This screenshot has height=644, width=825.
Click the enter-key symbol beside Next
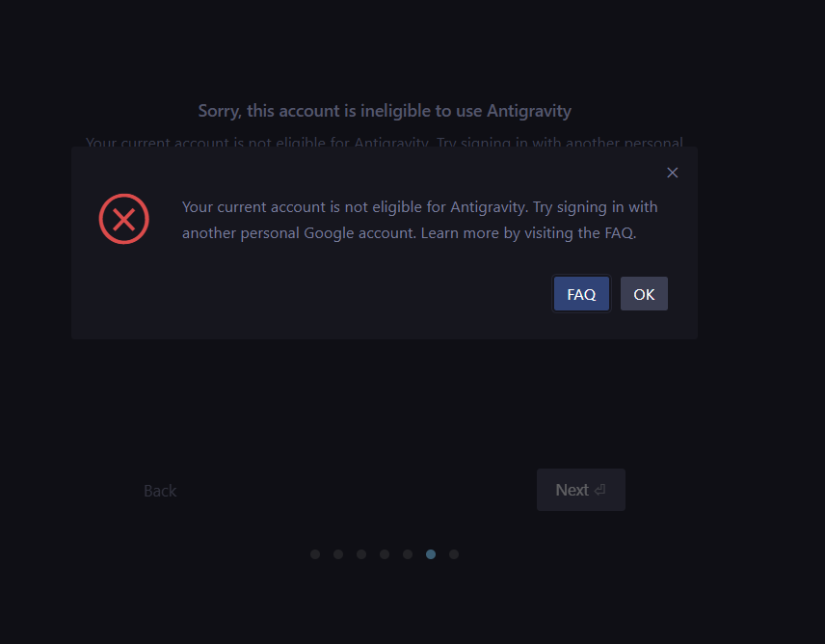(599, 491)
